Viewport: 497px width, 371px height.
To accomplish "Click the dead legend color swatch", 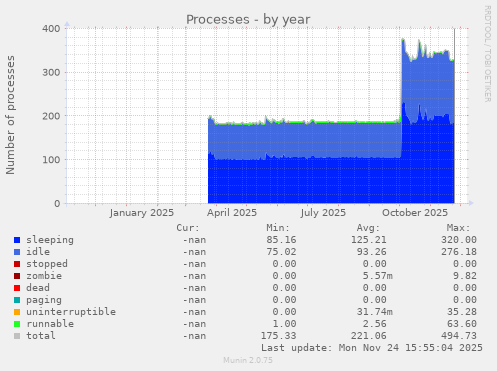I will click(x=17, y=288).
